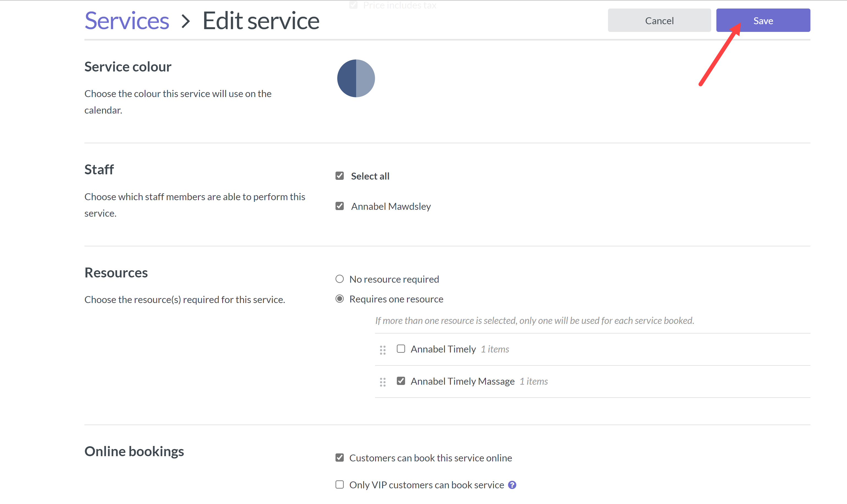This screenshot has width=847, height=504.
Task: Click the Annabel Mawdsley label
Action: [391, 206]
